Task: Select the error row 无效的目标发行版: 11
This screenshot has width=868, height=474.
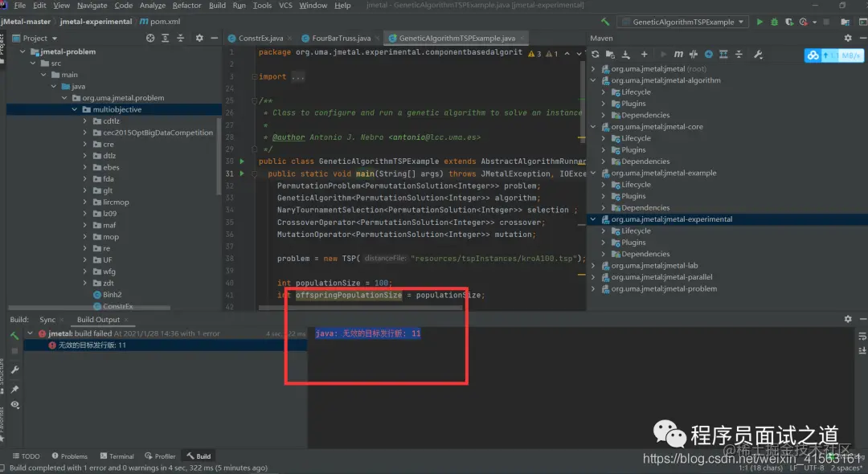Action: 165,345
